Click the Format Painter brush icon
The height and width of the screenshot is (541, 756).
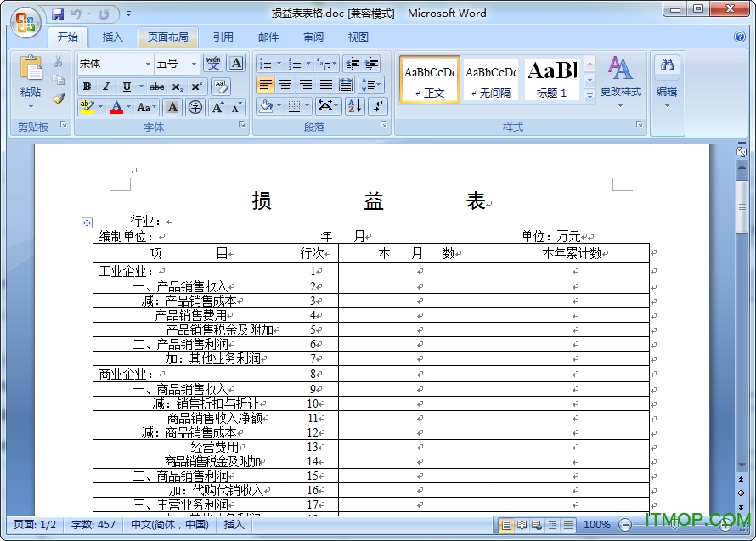click(x=59, y=98)
